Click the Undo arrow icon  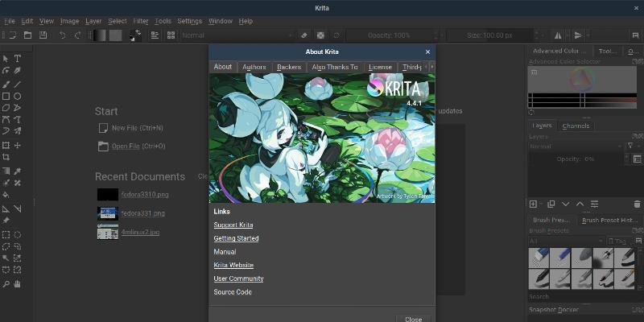pos(63,35)
